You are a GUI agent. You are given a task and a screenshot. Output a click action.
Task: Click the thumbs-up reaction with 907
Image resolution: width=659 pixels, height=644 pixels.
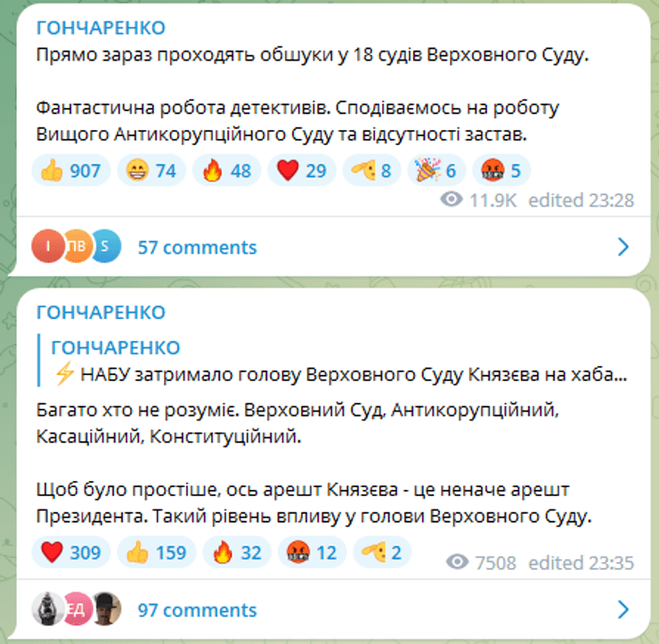pos(71,170)
